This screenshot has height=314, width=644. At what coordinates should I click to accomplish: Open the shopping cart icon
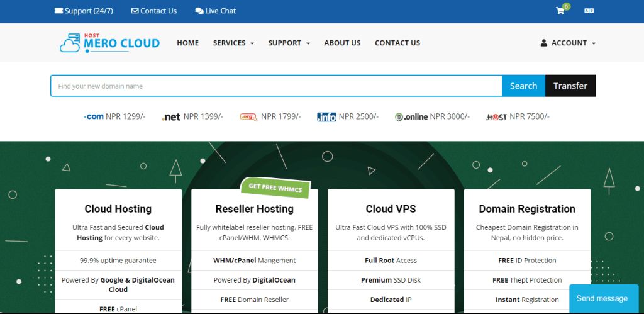(560, 11)
